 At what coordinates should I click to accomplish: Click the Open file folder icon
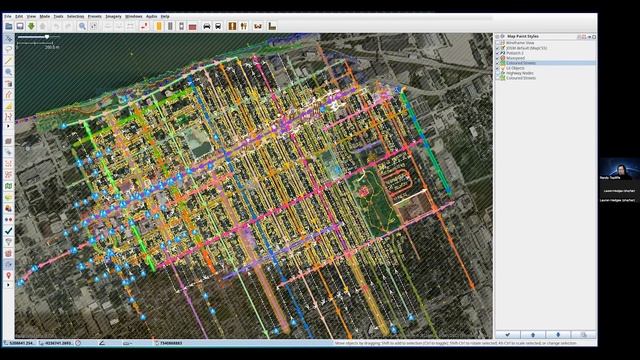tap(9, 26)
